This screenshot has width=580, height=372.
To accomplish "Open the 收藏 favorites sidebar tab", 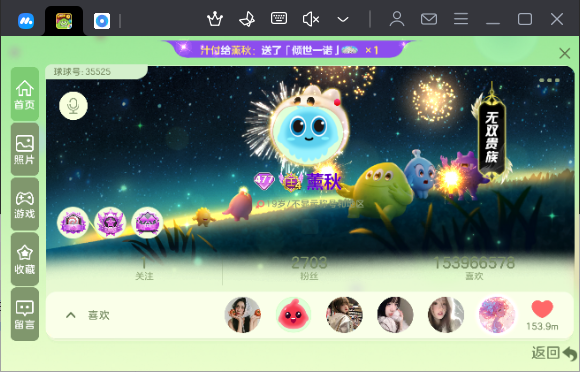I will (25, 259).
